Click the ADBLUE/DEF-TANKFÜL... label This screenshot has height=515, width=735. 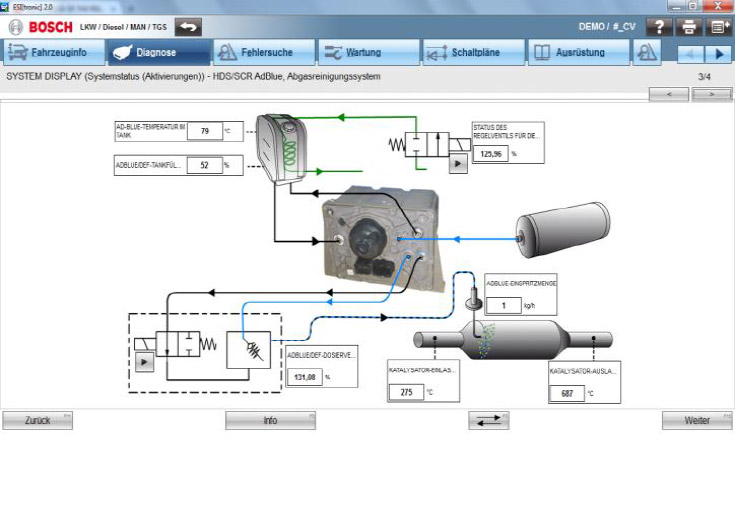148,165
